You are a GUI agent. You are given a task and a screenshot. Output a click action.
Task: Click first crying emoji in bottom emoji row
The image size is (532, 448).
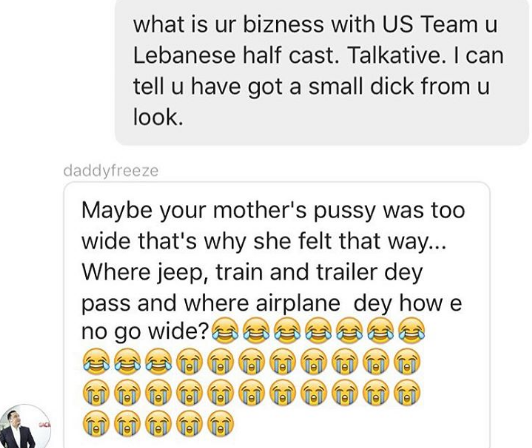point(96,423)
